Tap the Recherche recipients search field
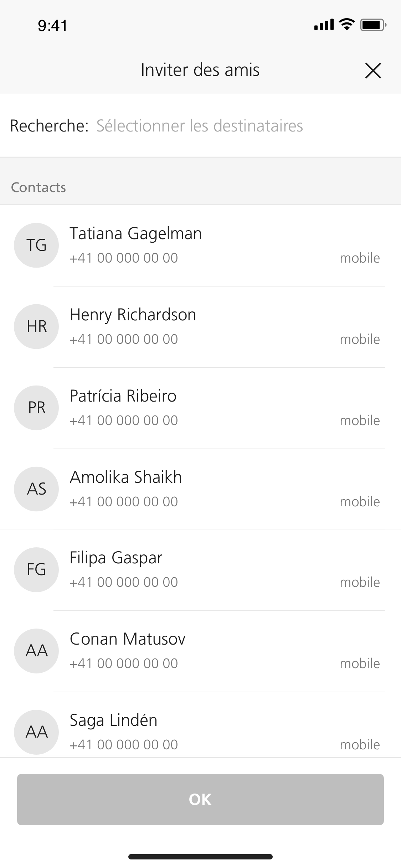The width and height of the screenshot is (401, 868). pyautogui.click(x=200, y=126)
